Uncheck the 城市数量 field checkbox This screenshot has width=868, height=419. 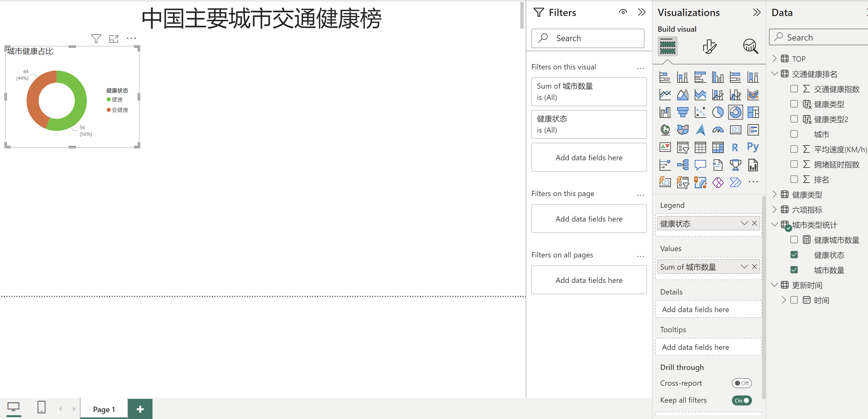(x=794, y=270)
